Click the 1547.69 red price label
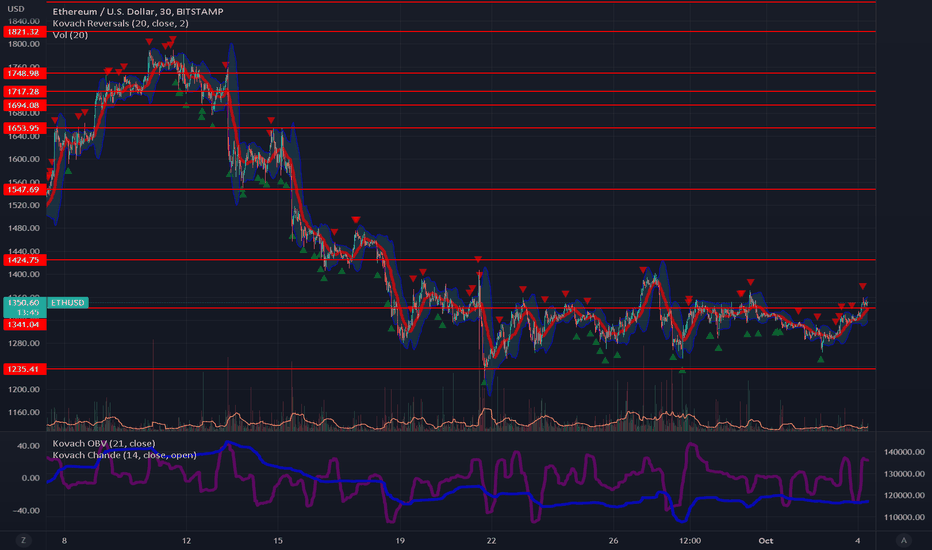Image resolution: width=932 pixels, height=550 pixels. click(24, 190)
